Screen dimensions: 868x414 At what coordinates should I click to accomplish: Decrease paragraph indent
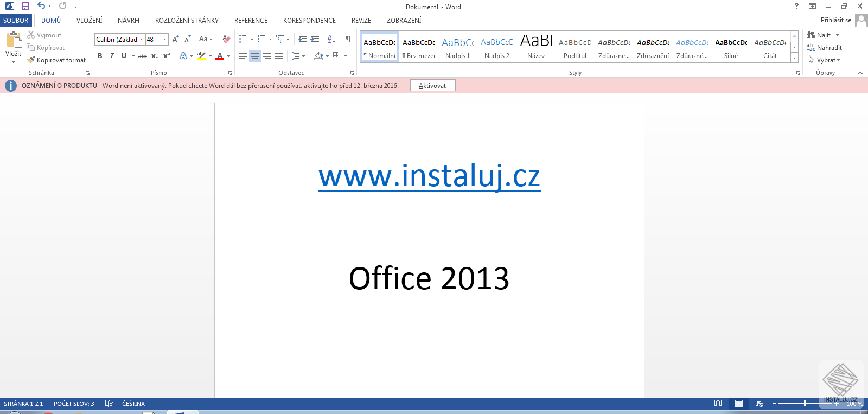pyautogui.click(x=303, y=39)
